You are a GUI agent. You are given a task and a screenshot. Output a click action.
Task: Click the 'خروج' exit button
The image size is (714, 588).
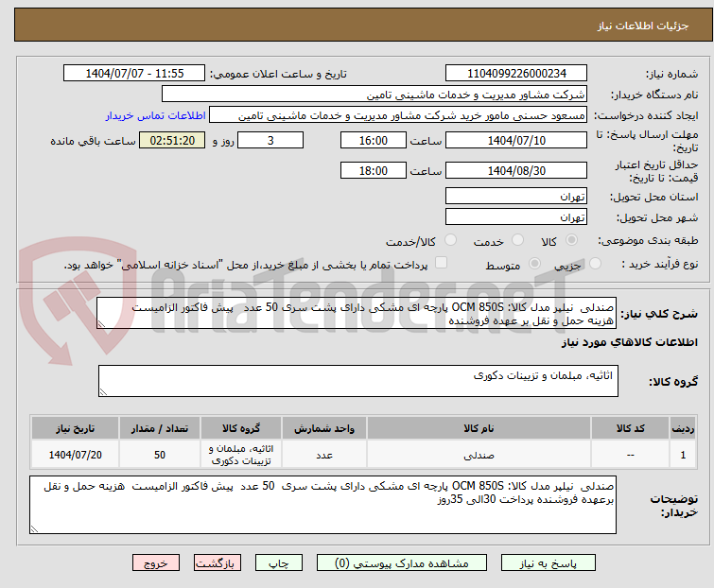pos(156,562)
